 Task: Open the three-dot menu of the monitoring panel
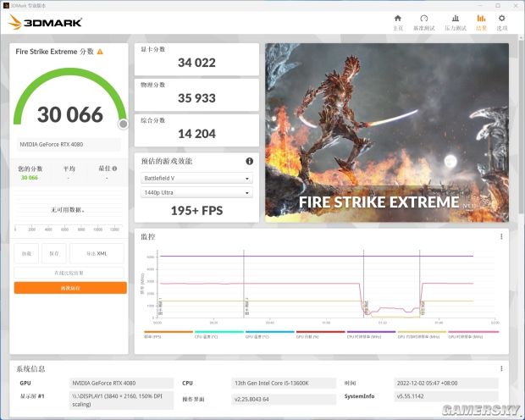[501, 237]
